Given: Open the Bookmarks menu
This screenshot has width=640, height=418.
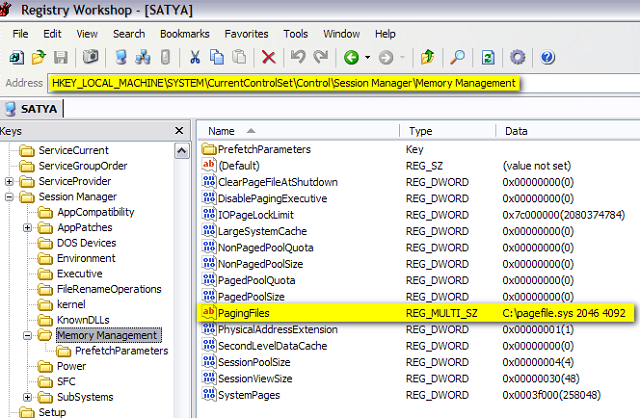Looking at the screenshot, I should click(x=184, y=34).
